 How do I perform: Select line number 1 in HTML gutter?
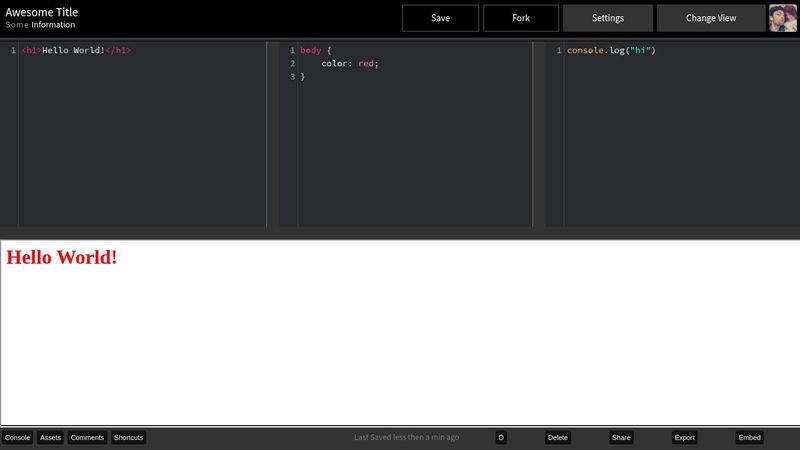[x=13, y=50]
